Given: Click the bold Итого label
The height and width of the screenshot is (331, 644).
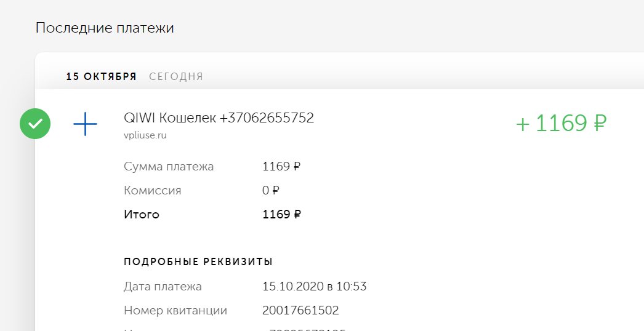Looking at the screenshot, I should click(x=141, y=214).
